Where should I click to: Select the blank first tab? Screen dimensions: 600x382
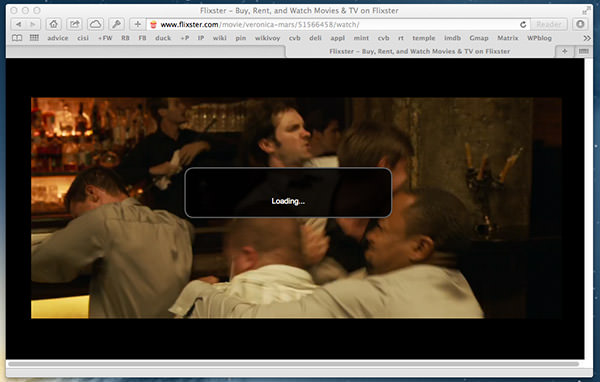(146, 51)
